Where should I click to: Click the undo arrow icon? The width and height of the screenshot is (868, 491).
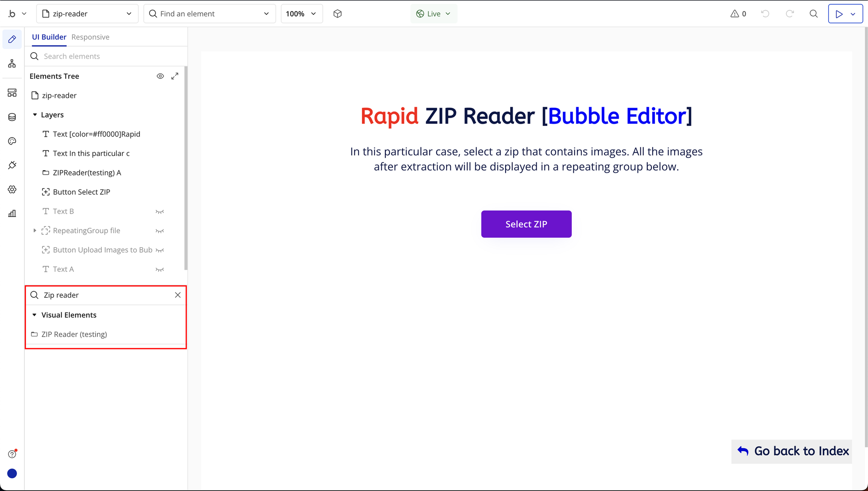pos(765,14)
